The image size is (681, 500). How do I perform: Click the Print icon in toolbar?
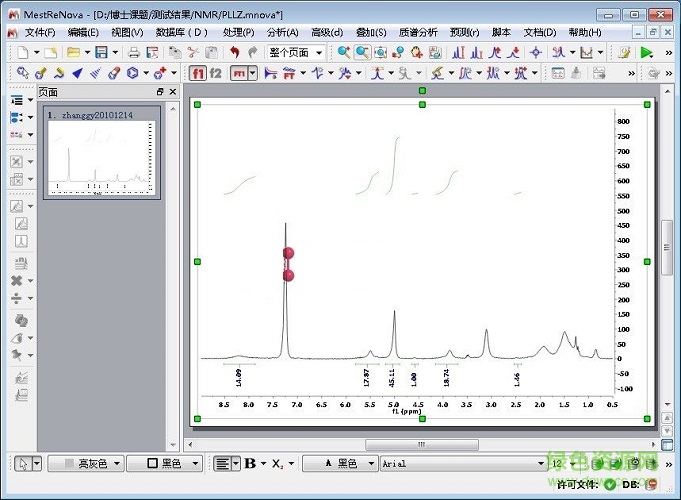133,52
